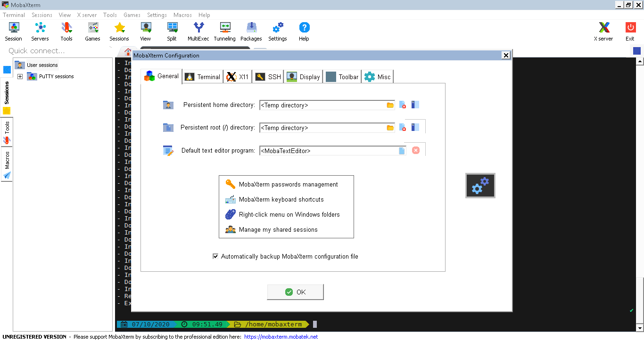Switch to the Display settings tab

(x=304, y=77)
